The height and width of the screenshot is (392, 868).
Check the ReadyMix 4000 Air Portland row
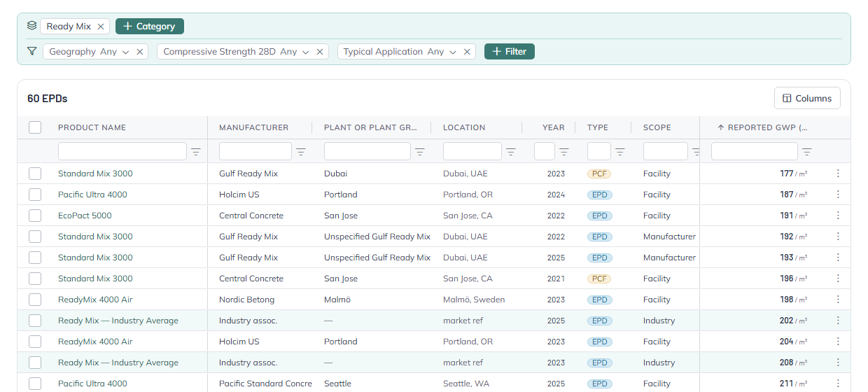pos(35,342)
